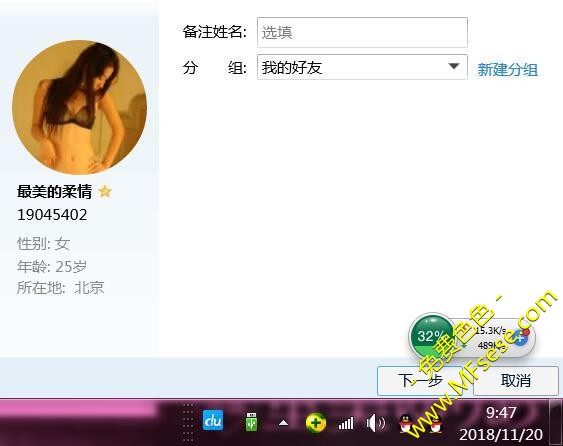Click the 年龄: 25岁 age text
The image size is (563, 446).
tap(52, 266)
